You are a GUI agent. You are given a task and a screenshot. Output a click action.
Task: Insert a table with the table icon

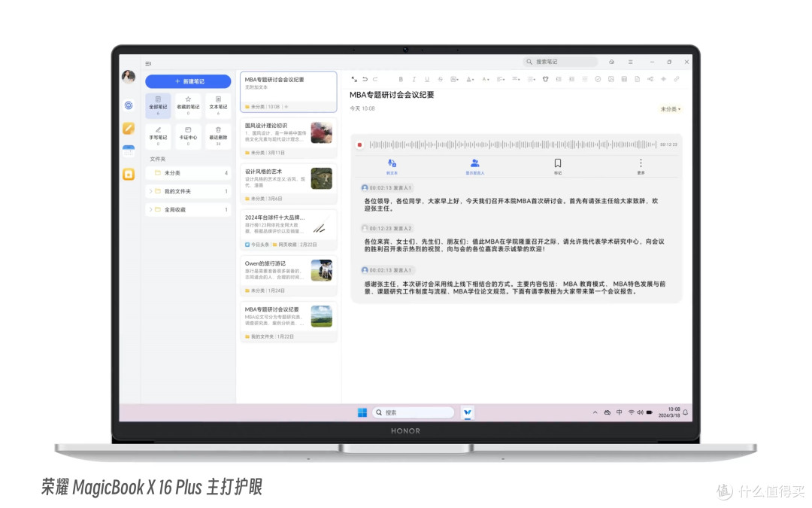624,79
